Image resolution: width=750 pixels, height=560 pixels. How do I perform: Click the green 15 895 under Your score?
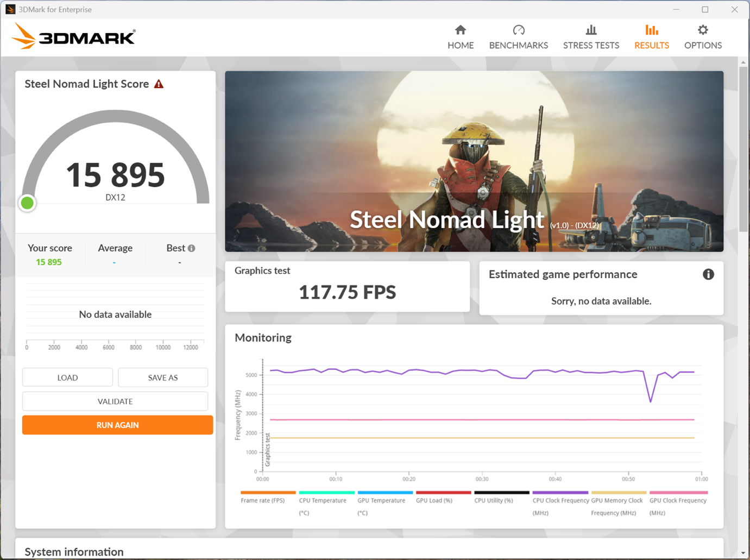[49, 262]
